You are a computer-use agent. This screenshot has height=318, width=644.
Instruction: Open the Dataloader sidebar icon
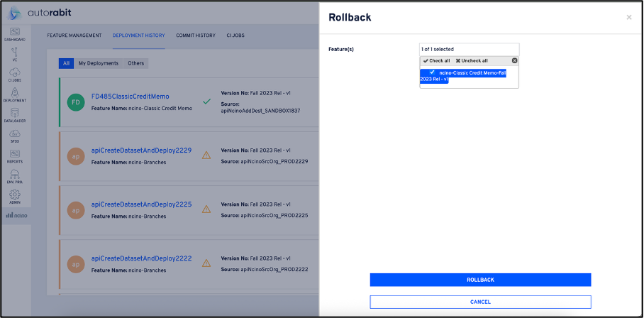click(15, 116)
